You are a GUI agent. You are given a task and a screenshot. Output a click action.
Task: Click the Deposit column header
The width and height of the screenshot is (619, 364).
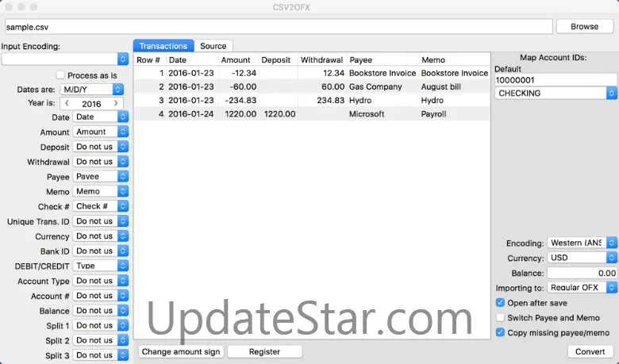click(x=279, y=60)
